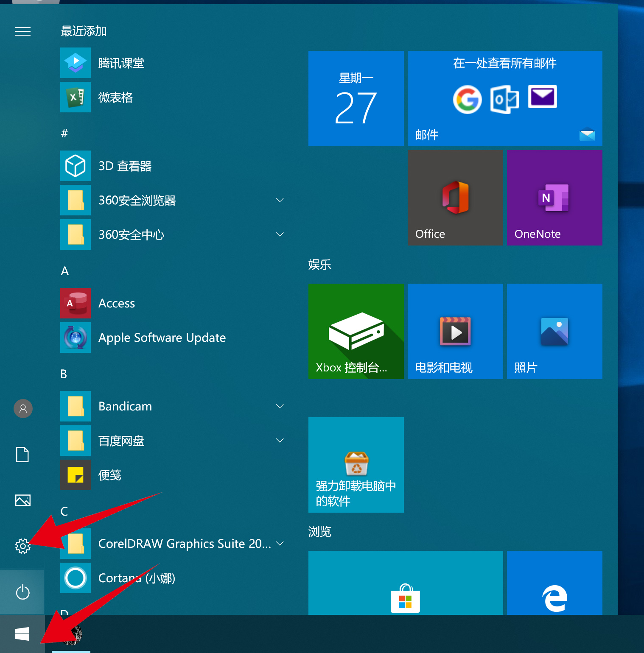Viewport: 644px width, 653px height.
Task: Open the 强力卸载电脑中的软件 tile
Action: pyautogui.click(x=356, y=465)
